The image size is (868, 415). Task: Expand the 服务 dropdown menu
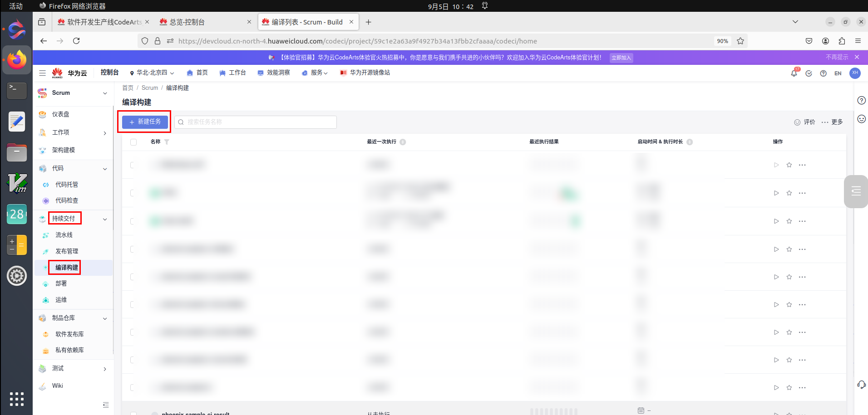point(315,73)
